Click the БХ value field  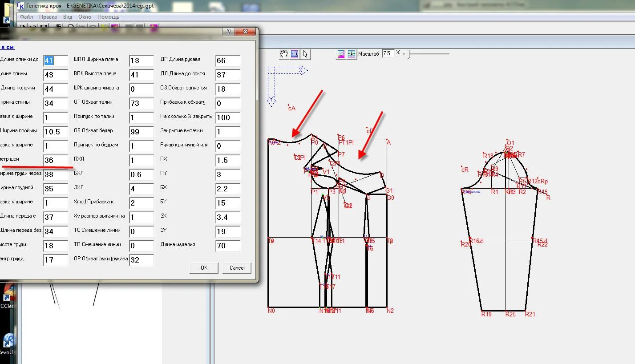point(228,189)
